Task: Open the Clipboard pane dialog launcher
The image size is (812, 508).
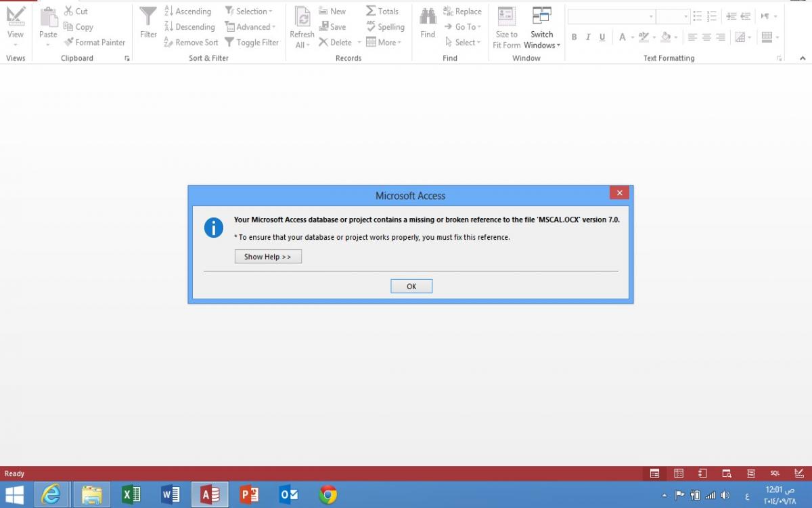Action: coord(127,59)
